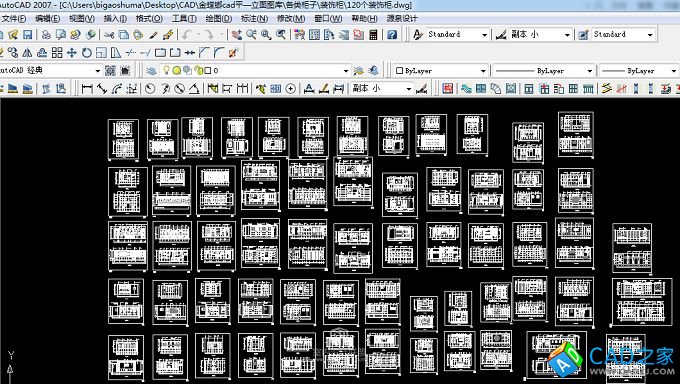680x384 pixels.
Task: Click the Linear dimension tool icon
Action: click(x=87, y=89)
